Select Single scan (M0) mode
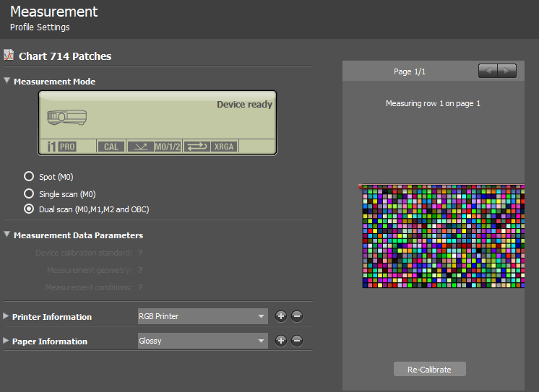Image resolution: width=539 pixels, height=392 pixels. pos(29,193)
